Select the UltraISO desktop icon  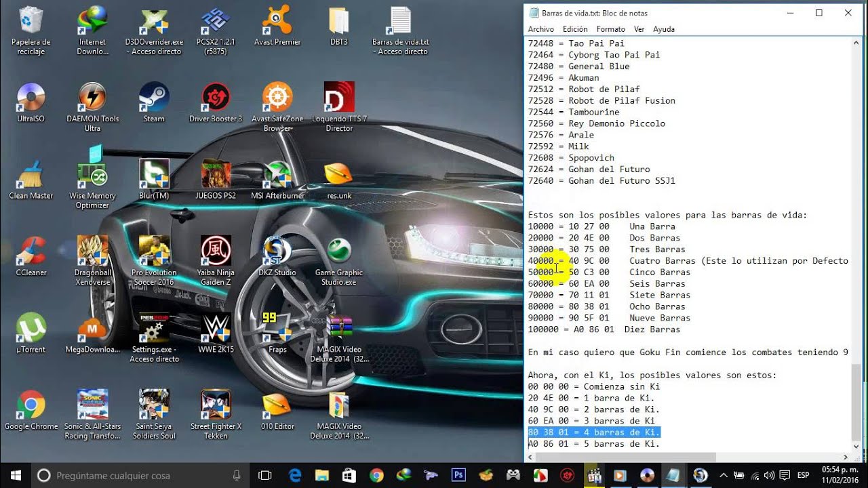click(31, 103)
